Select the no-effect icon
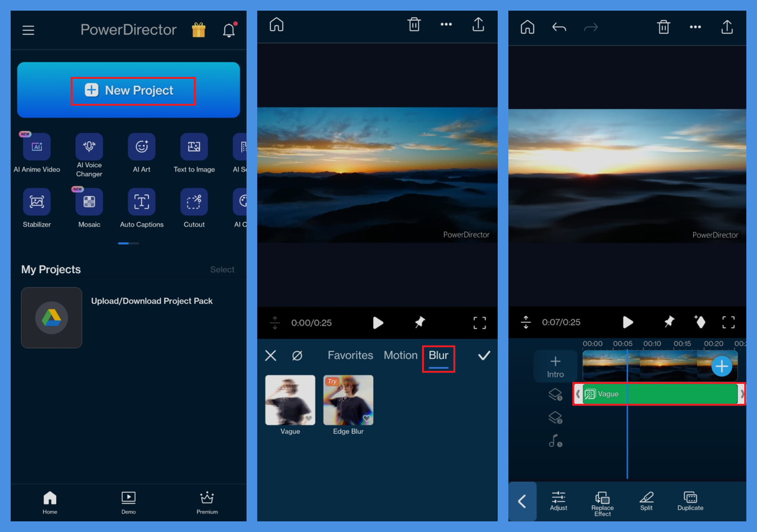This screenshot has width=757, height=532. point(297,355)
